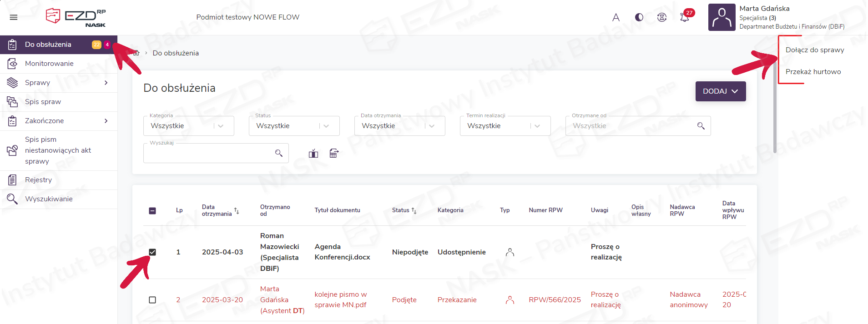Image resolution: width=868 pixels, height=324 pixels.
Task: Open the hamburger menu icon
Action: coord(14,17)
